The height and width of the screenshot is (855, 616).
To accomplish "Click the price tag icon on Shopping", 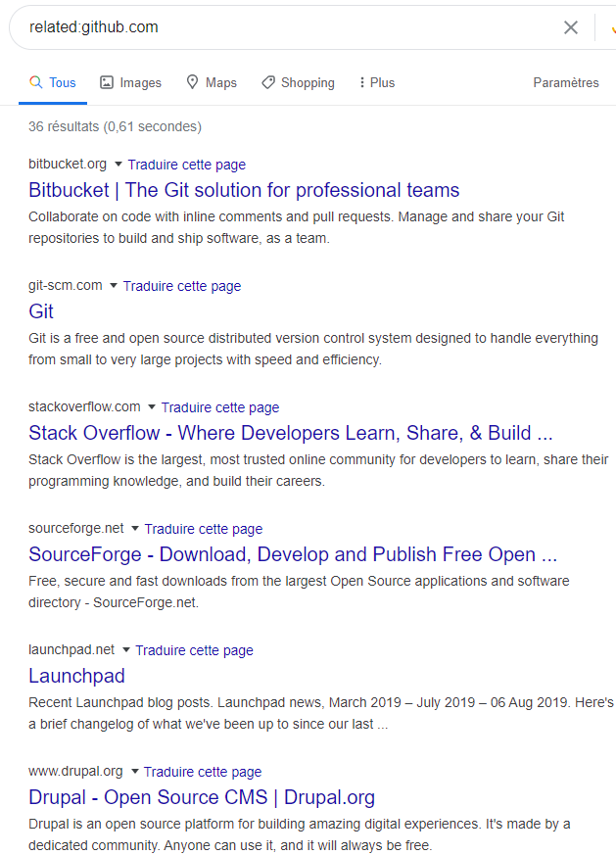I will pos(267,82).
